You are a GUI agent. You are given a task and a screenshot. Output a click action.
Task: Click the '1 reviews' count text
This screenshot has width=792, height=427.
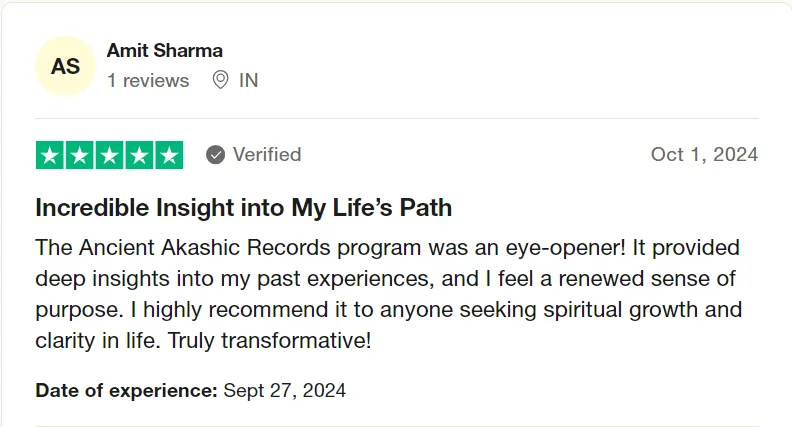click(x=148, y=80)
